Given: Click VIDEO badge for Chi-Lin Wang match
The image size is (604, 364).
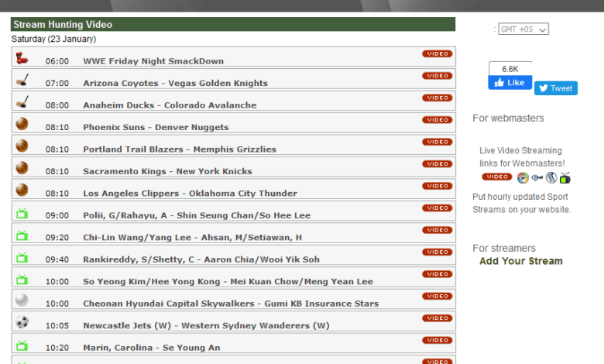Looking at the screenshot, I should 438,229.
